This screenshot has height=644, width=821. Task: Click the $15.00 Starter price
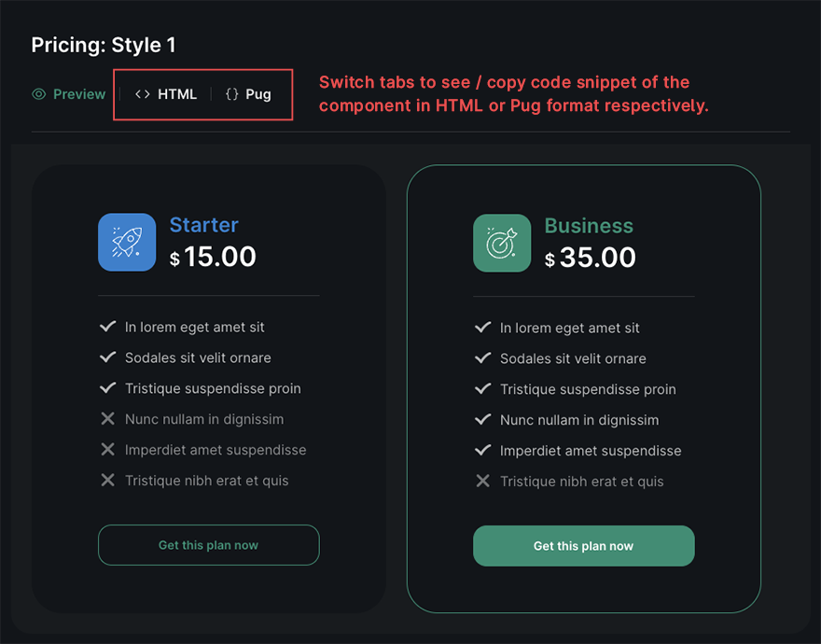[213, 257]
